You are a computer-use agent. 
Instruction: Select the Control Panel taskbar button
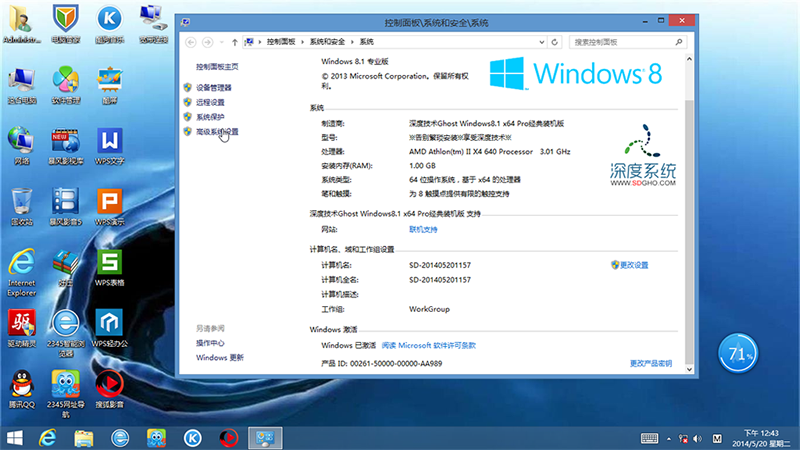(x=265, y=438)
